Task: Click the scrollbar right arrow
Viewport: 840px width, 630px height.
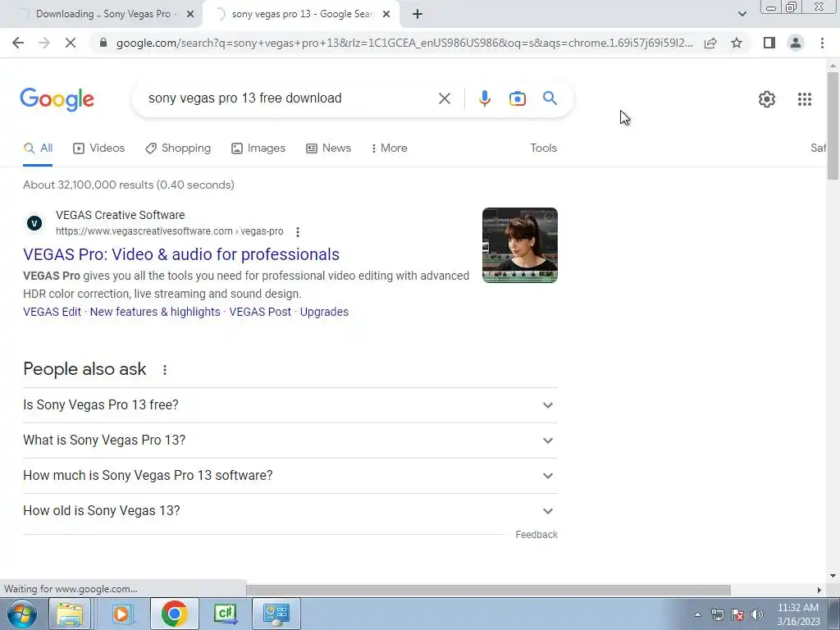Action: [819, 590]
